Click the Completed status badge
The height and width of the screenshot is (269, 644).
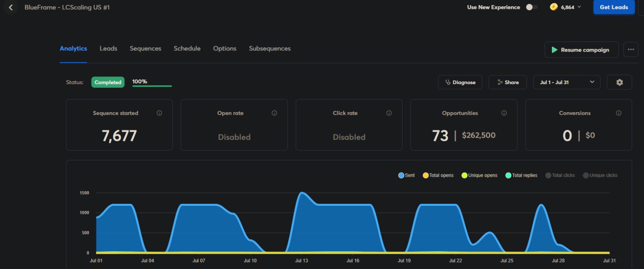coord(108,82)
